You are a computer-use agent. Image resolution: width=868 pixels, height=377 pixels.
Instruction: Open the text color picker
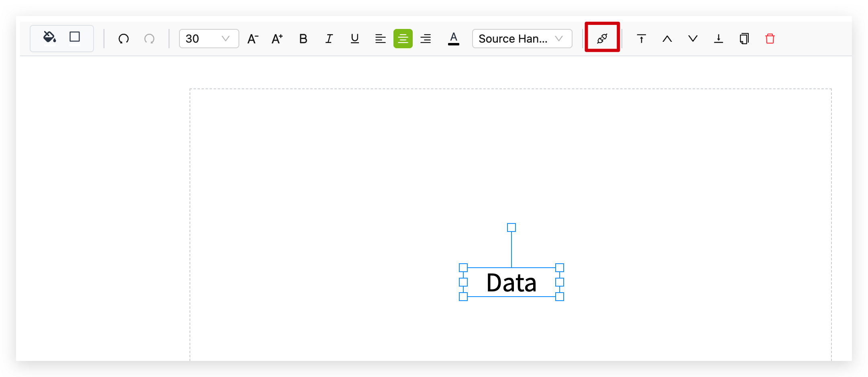(x=453, y=39)
